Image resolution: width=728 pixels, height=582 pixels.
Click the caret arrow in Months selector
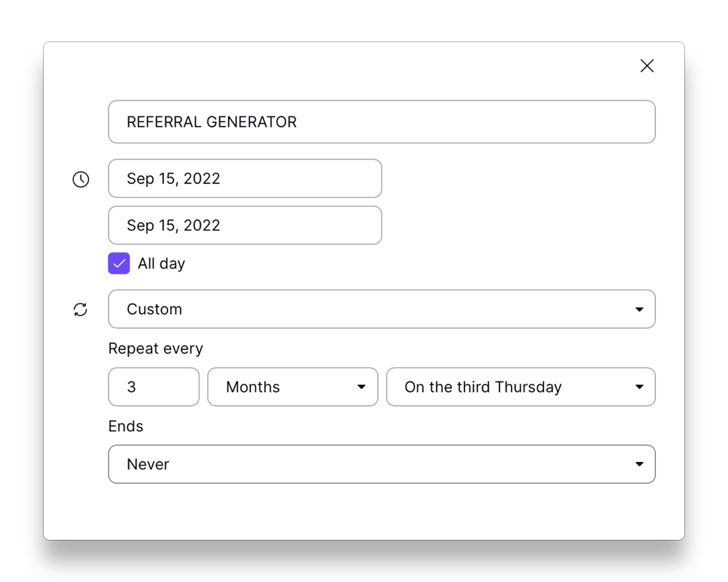pyautogui.click(x=361, y=387)
